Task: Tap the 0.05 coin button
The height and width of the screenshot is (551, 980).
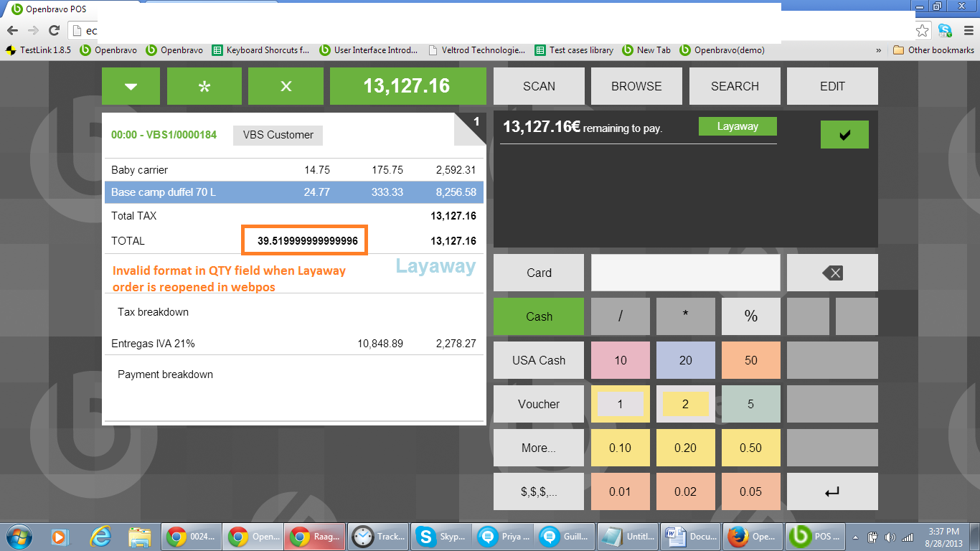Action: tap(751, 491)
